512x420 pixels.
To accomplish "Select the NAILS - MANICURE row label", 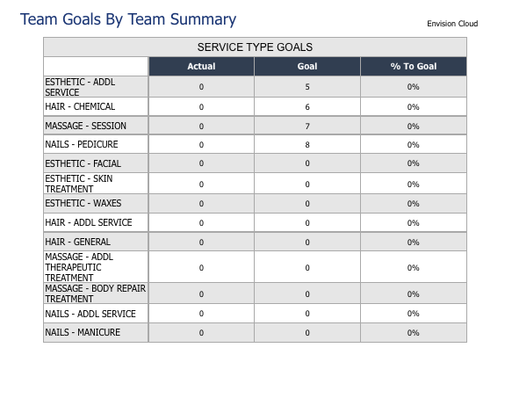I will (x=83, y=332).
